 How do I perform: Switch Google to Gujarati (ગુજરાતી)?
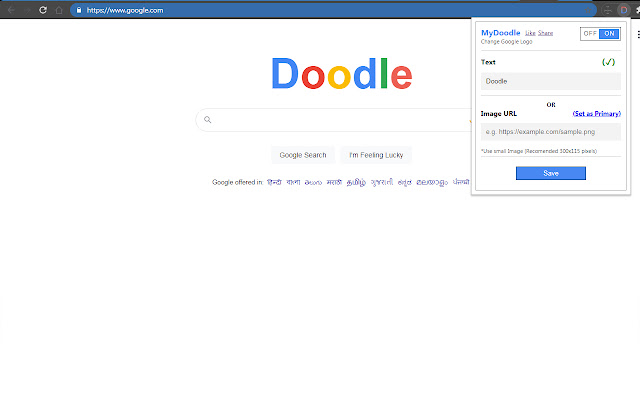tap(382, 182)
